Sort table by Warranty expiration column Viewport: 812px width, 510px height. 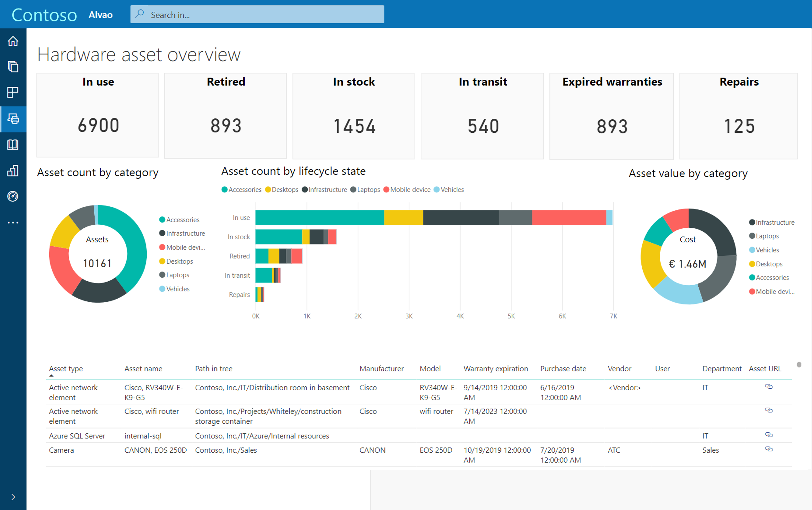(496, 369)
